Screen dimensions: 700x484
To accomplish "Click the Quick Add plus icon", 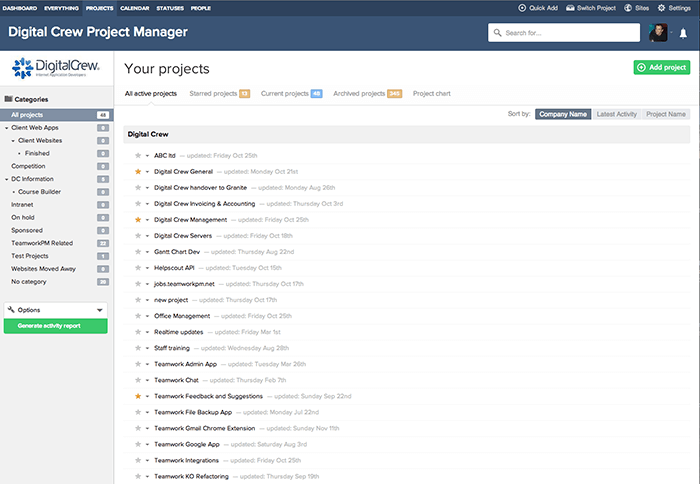I will [x=521, y=8].
